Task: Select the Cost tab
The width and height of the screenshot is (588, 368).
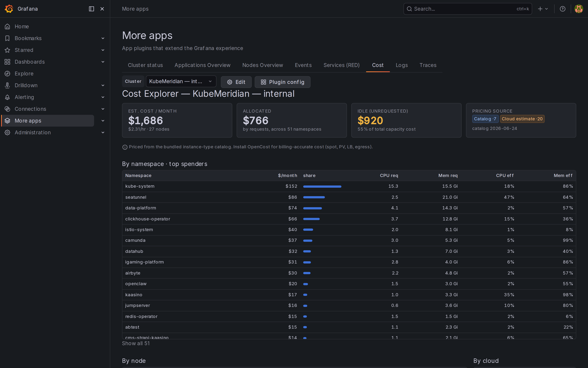Action: click(x=378, y=65)
